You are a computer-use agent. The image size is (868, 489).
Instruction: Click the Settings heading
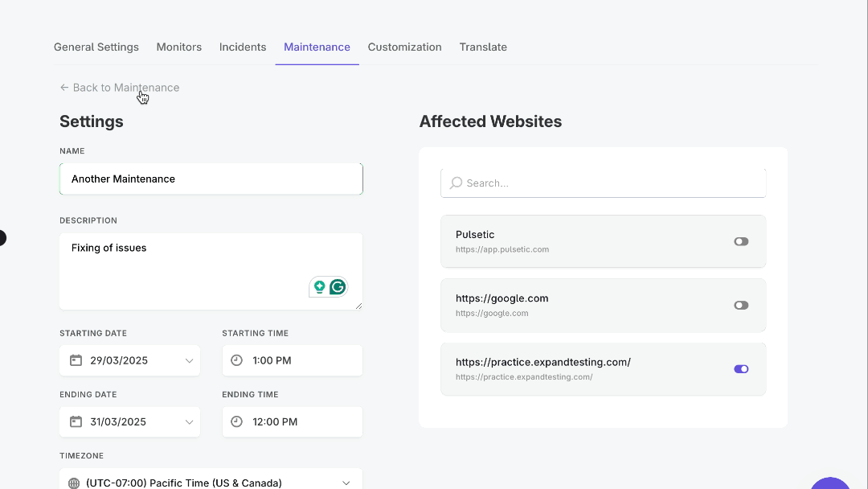coord(92,121)
